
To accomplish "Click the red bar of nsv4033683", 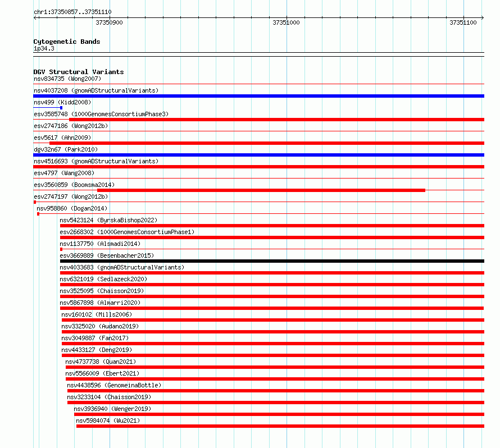I will point(272,273).
